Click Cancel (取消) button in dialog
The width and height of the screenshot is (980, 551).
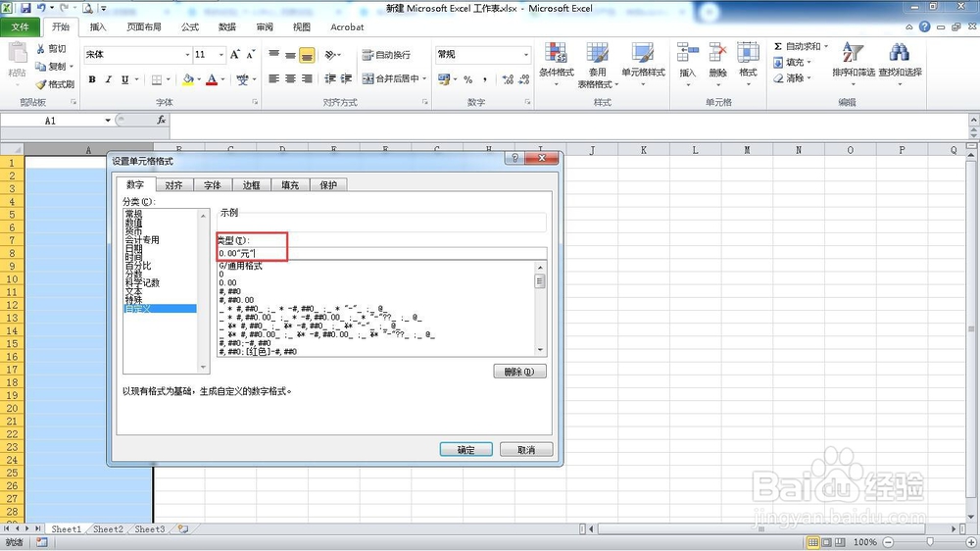(x=526, y=450)
